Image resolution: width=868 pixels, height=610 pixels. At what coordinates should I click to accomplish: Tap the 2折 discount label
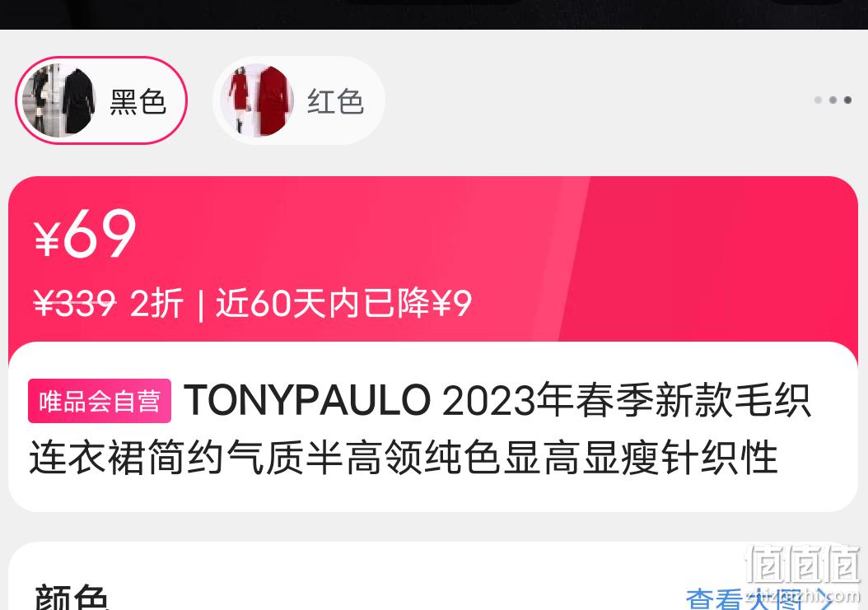pyautogui.click(x=156, y=303)
